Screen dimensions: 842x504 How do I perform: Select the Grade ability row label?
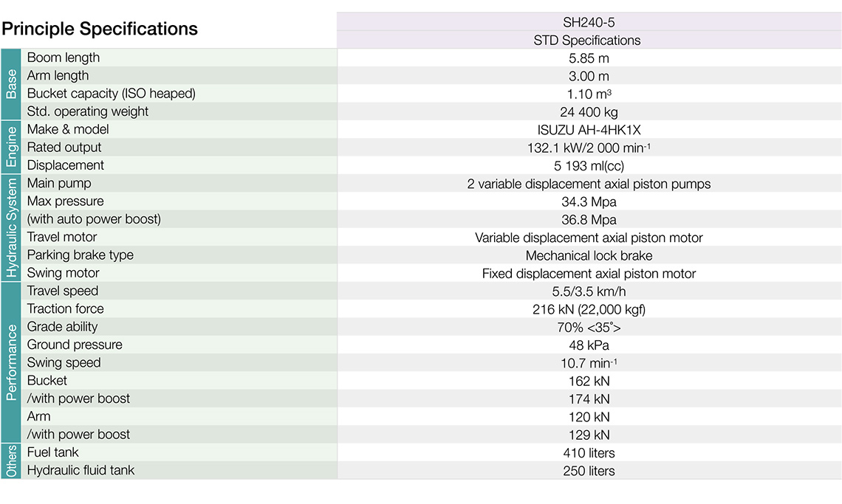coord(63,327)
